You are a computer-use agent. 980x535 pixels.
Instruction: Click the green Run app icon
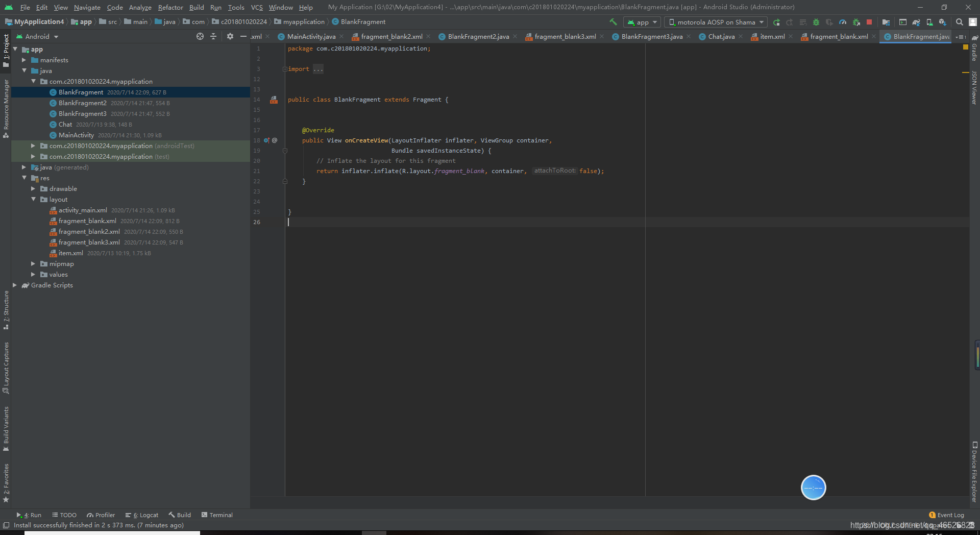click(776, 22)
